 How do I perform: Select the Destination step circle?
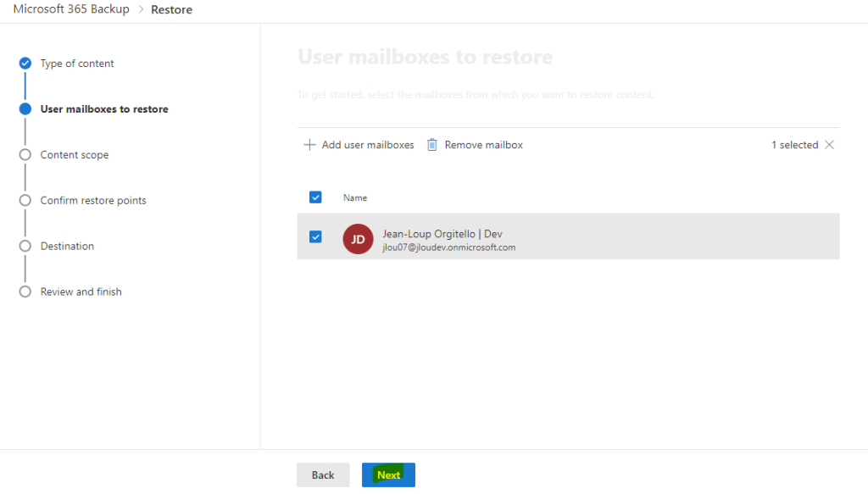click(25, 247)
